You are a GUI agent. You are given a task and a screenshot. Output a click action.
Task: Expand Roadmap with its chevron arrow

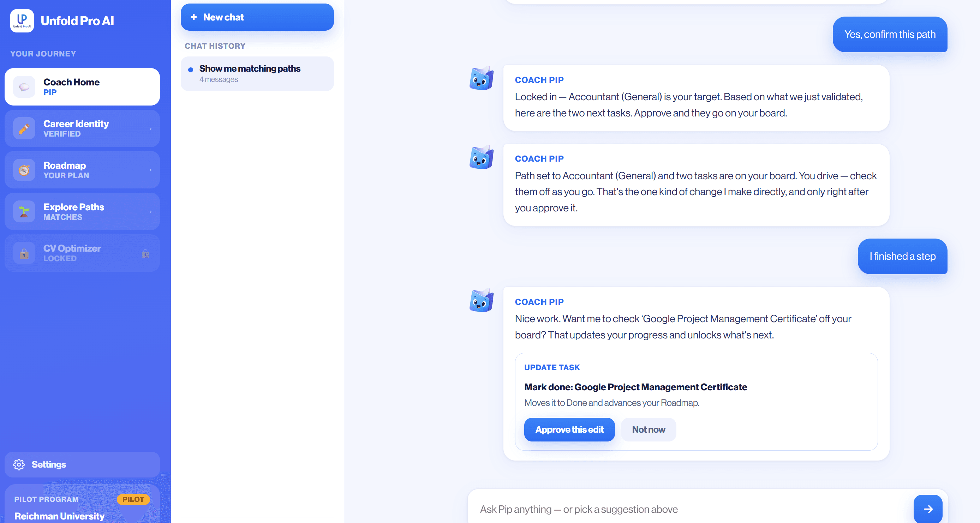point(151,170)
